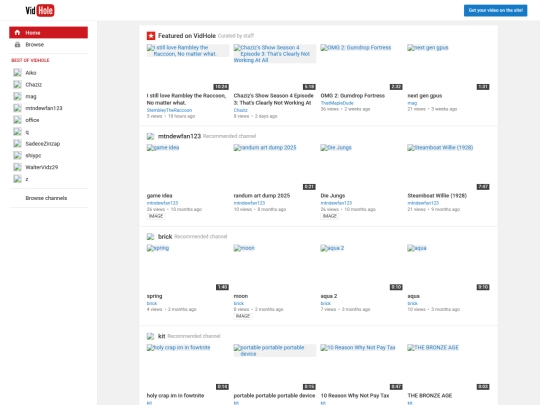Click the IMAGE tag under game idea
Viewport: 540px width, 405px height.
156,216
